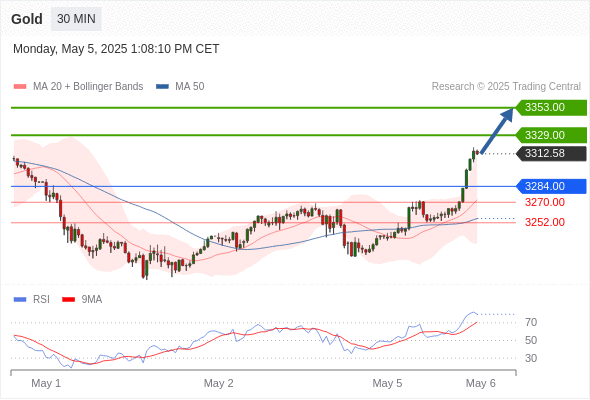
Task: Select the 3353.00 green target price tag
Action: click(551, 108)
